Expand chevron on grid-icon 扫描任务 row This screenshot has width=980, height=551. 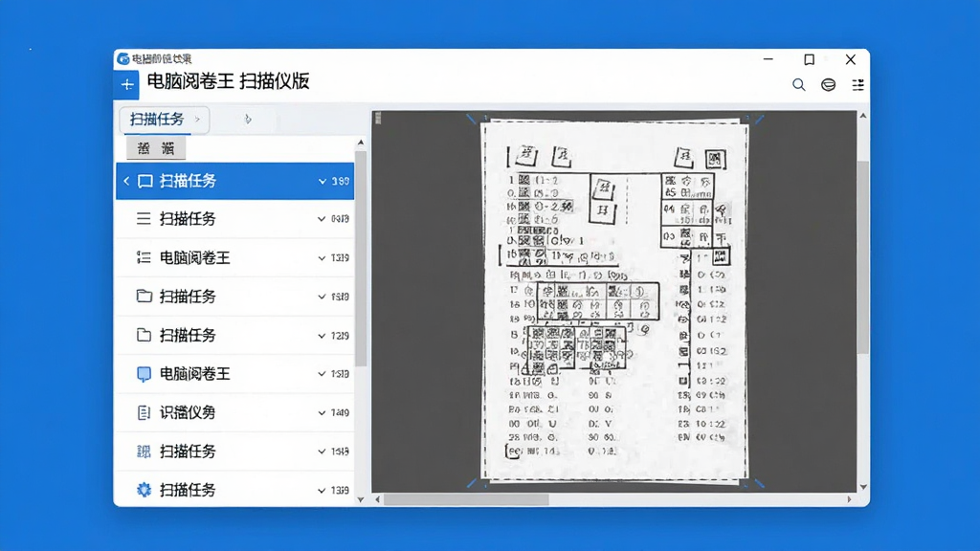tap(322, 452)
